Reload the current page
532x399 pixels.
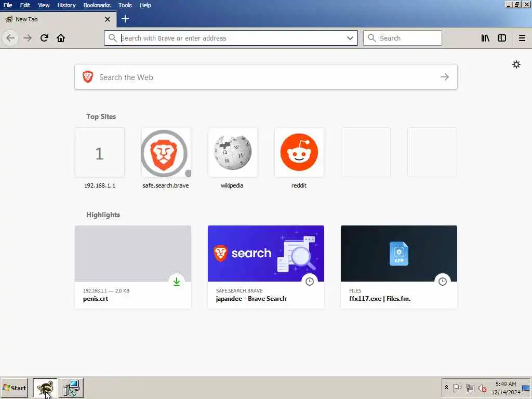(44, 38)
